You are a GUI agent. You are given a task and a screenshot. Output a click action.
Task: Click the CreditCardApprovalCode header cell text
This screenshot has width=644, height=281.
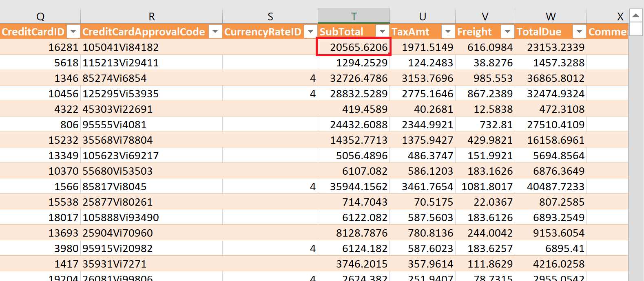[144, 32]
